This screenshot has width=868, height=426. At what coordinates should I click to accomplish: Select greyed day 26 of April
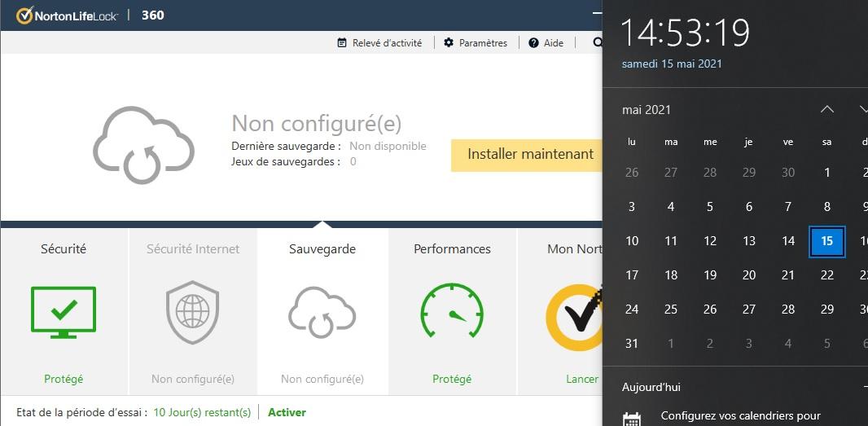point(632,173)
